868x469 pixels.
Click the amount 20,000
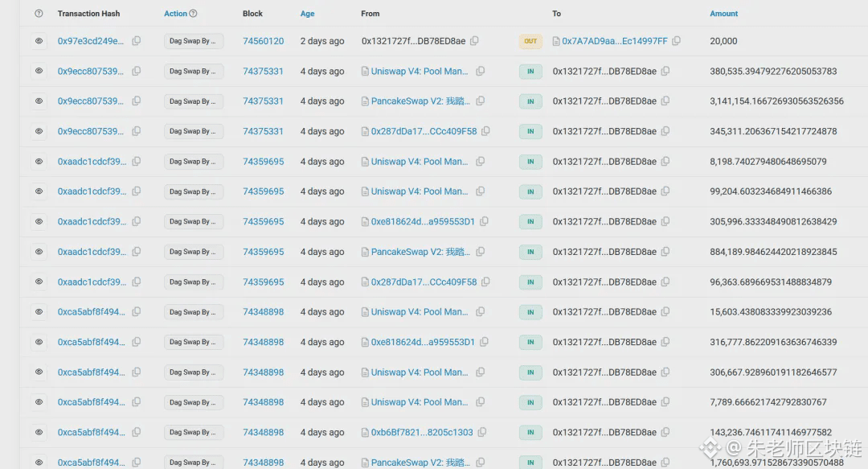pyautogui.click(x=723, y=40)
